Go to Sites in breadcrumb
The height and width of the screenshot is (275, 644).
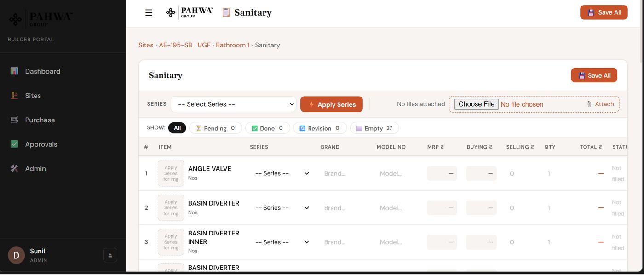click(x=146, y=45)
